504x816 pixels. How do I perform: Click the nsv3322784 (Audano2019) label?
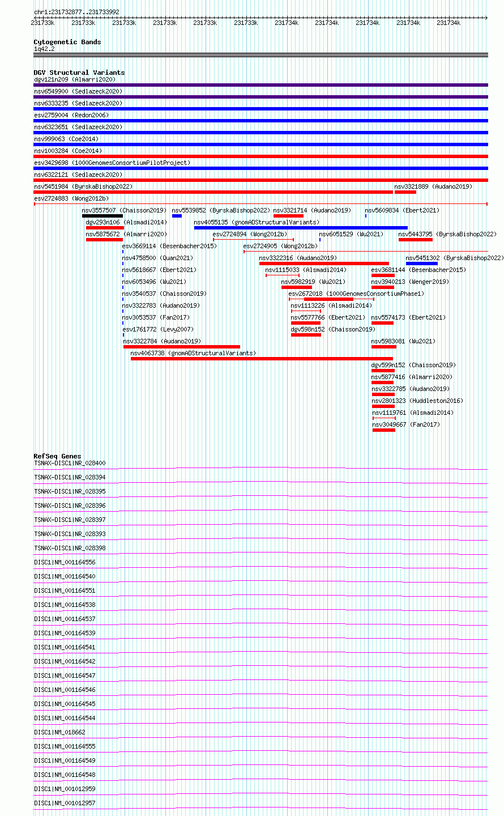click(x=162, y=341)
